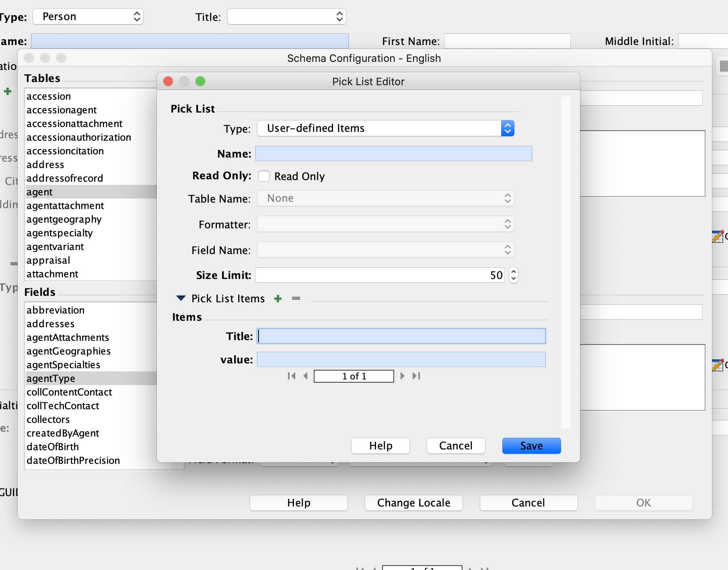Click inside the pick list Name field
Viewport: 728px width, 570px height.
[393, 154]
